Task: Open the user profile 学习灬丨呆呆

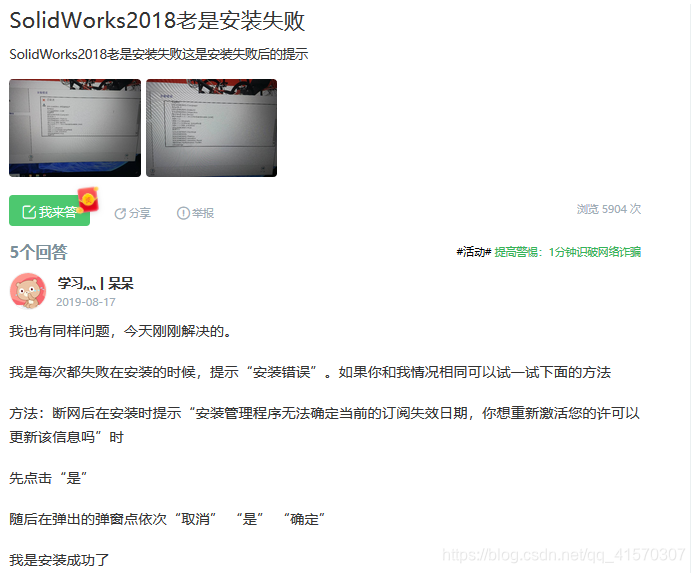Action: tap(95, 283)
